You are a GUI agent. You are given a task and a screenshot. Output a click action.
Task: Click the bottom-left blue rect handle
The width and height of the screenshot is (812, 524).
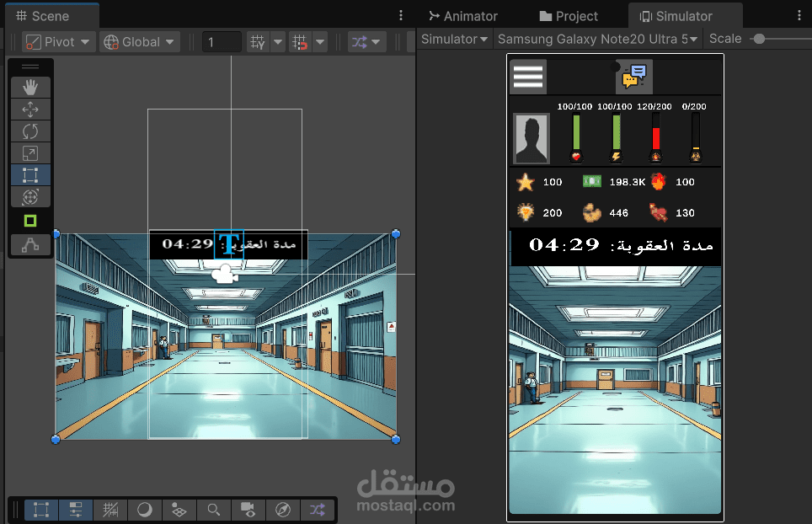[56, 440]
